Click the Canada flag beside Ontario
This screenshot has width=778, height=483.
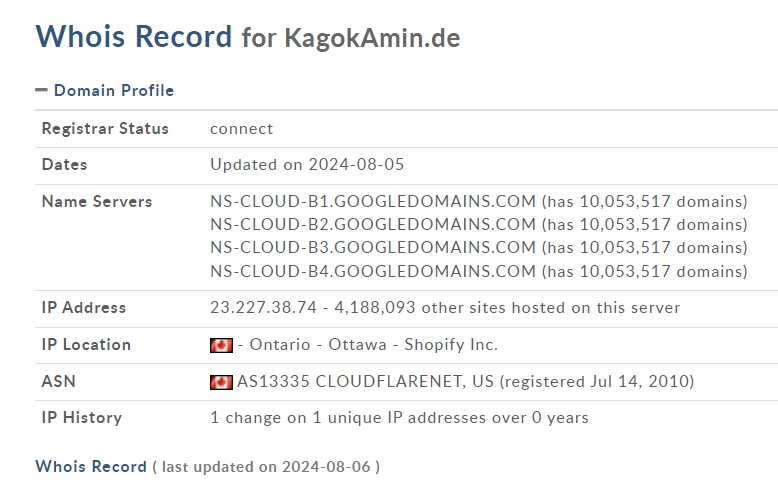[221, 345]
